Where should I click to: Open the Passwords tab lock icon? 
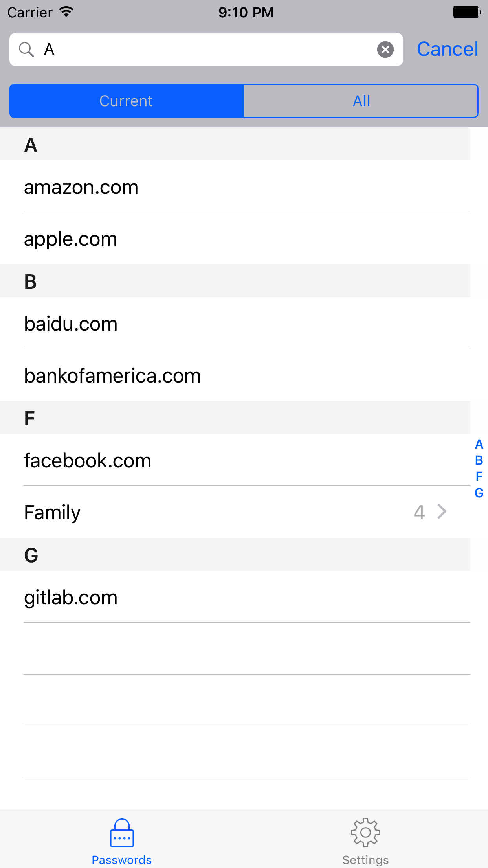[122, 833]
